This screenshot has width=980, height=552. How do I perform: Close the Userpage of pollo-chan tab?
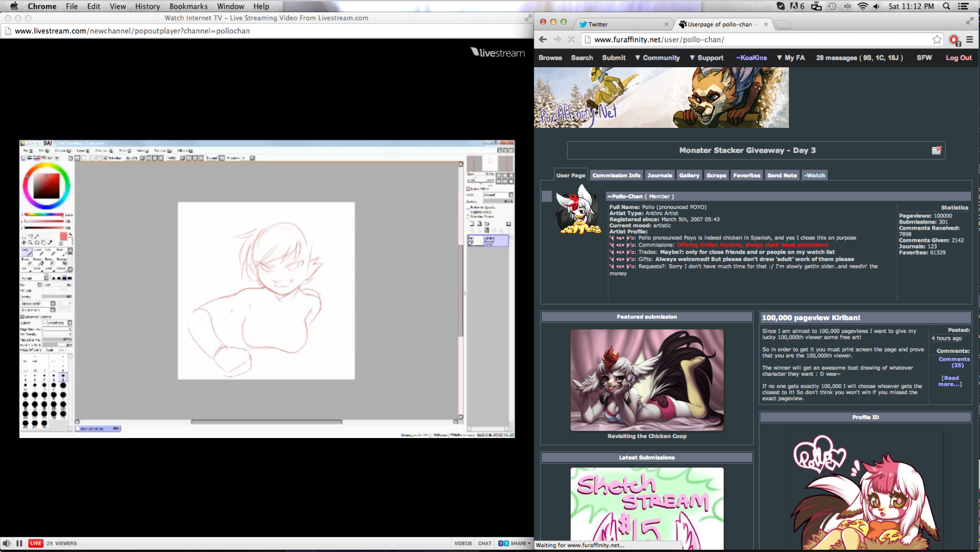[x=766, y=24]
